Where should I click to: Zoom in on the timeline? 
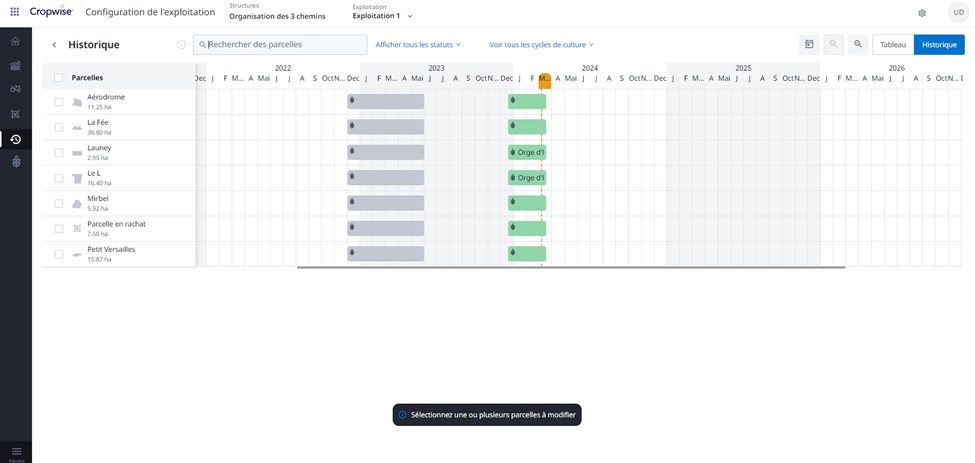(857, 45)
